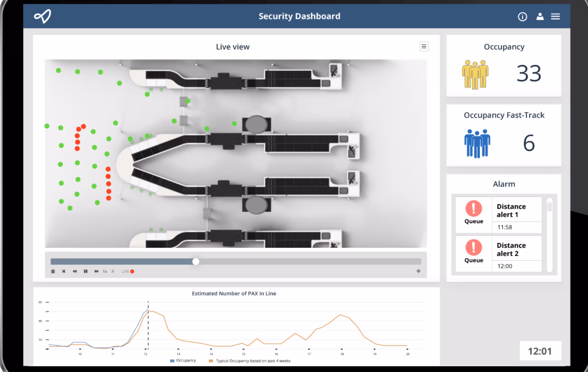Click the running person icon in playback bar
The height and width of the screenshot is (372, 588).
pos(113,271)
